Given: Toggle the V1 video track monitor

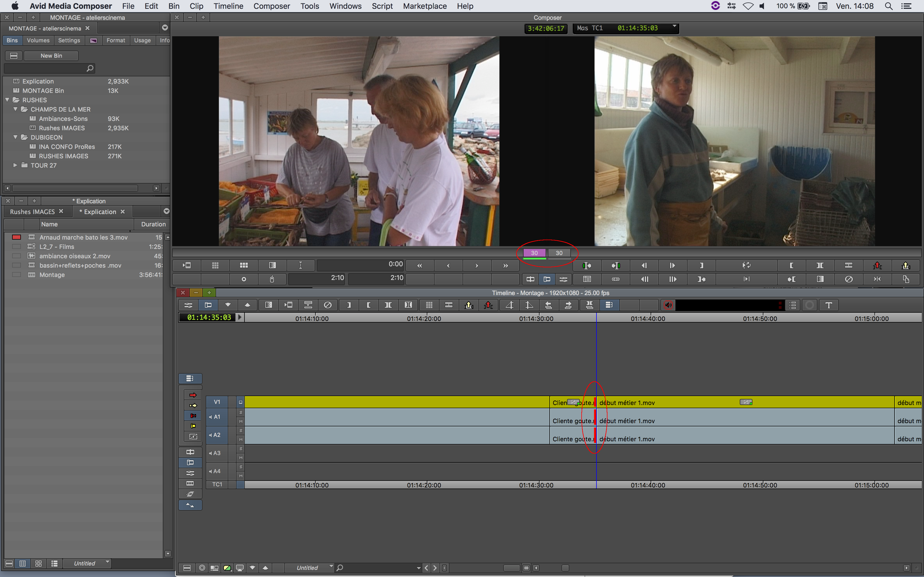Looking at the screenshot, I should point(241,402).
